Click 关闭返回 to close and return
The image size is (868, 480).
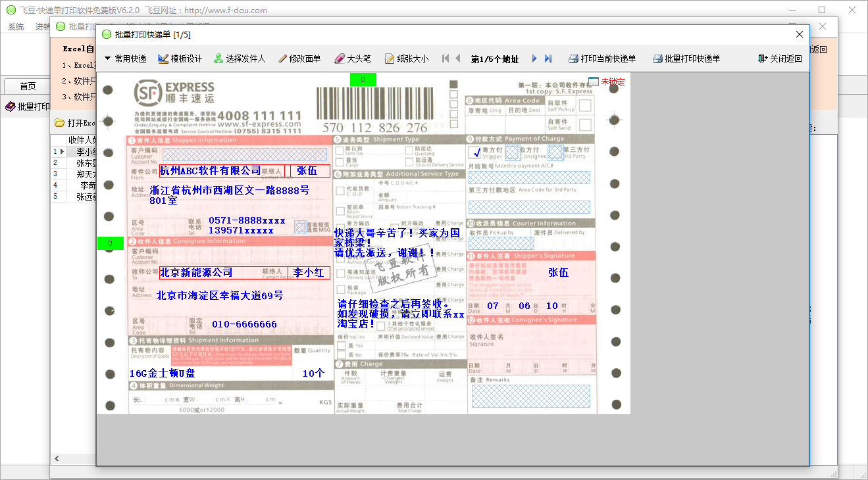pos(780,59)
